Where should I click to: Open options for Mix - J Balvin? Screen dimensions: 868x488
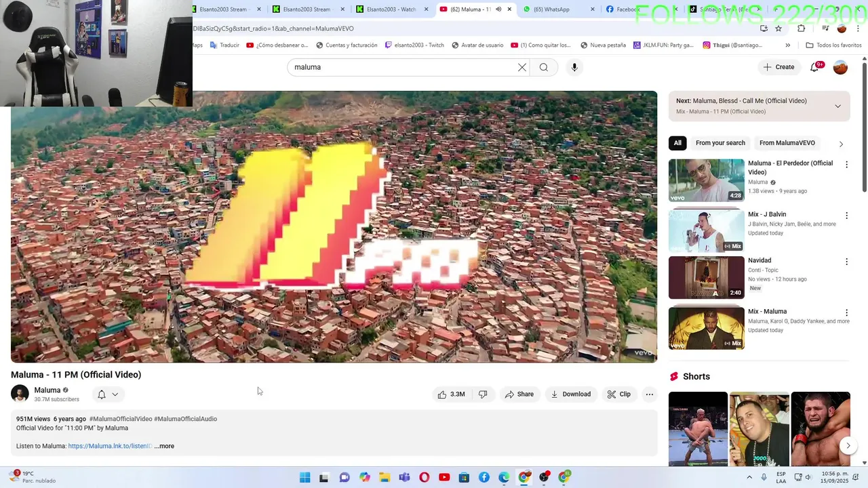pos(846,216)
